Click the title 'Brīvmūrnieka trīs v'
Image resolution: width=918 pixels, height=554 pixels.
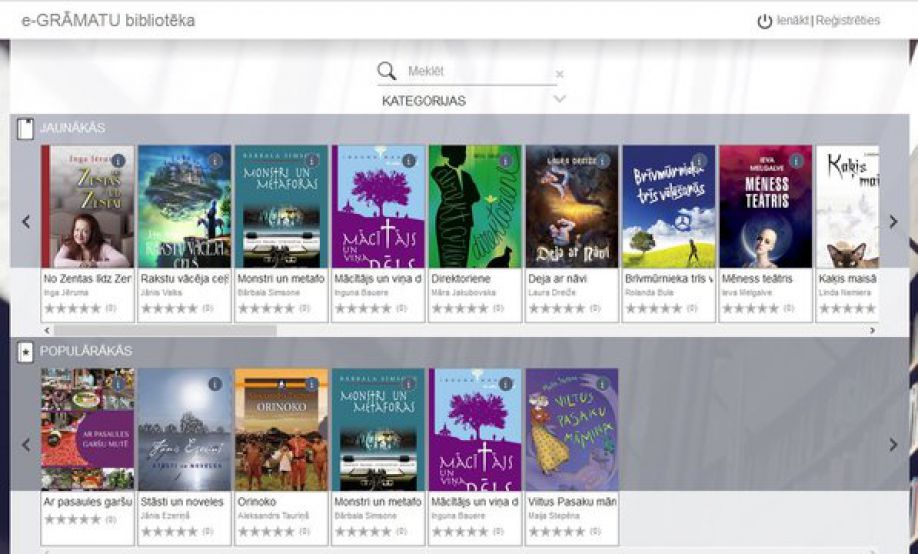[x=669, y=279]
